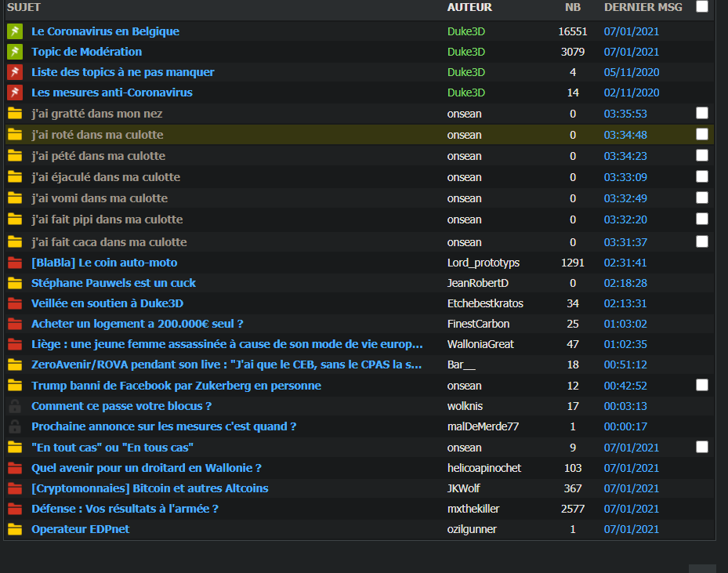This screenshot has height=573, width=728.
Task: Open Veillée en soutien à Duke3D
Action: tap(107, 303)
